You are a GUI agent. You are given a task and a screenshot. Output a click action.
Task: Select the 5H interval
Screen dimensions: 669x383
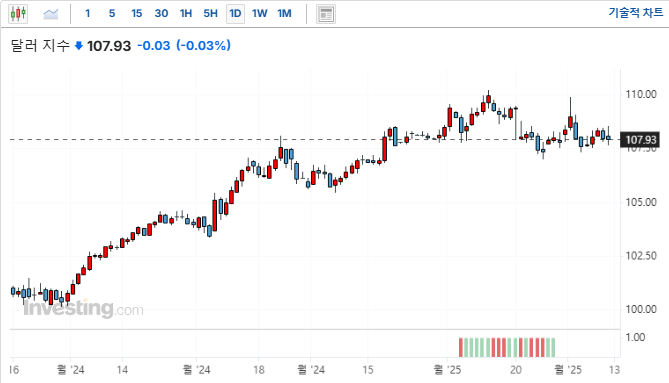click(x=210, y=13)
